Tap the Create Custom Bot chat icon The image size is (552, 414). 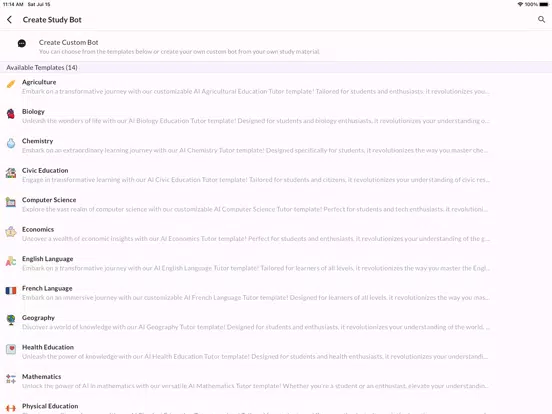click(22, 43)
